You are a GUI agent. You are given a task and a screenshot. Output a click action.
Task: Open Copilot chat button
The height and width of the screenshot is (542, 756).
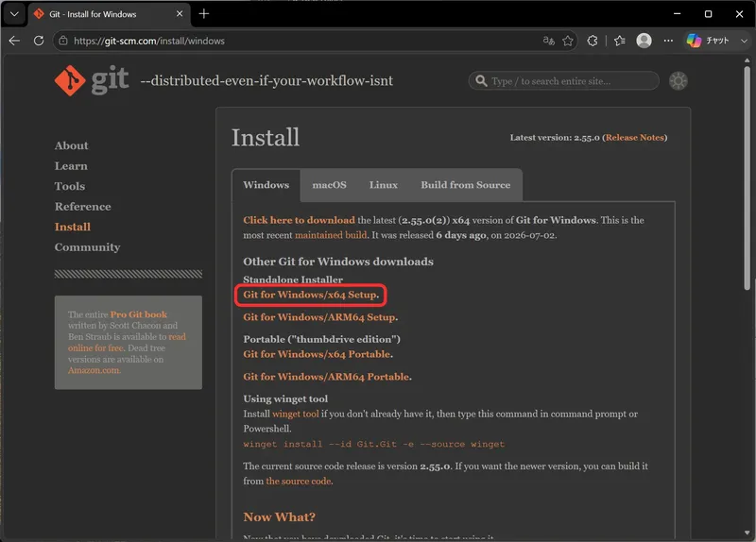point(708,41)
